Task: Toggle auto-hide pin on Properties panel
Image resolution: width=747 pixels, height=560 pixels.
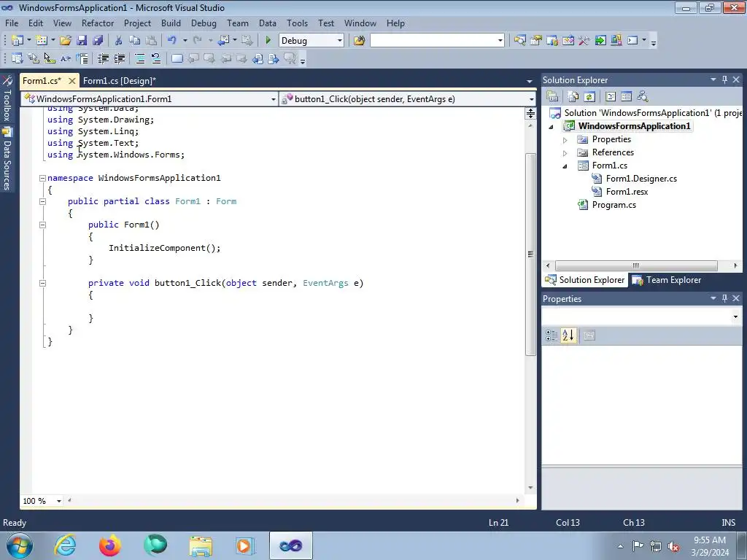Action: pos(724,298)
